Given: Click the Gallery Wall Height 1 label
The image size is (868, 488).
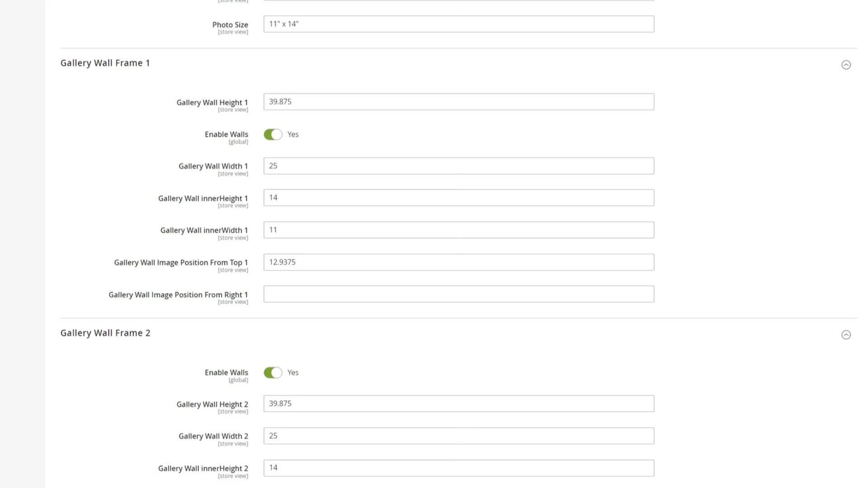Looking at the screenshot, I should (212, 103).
